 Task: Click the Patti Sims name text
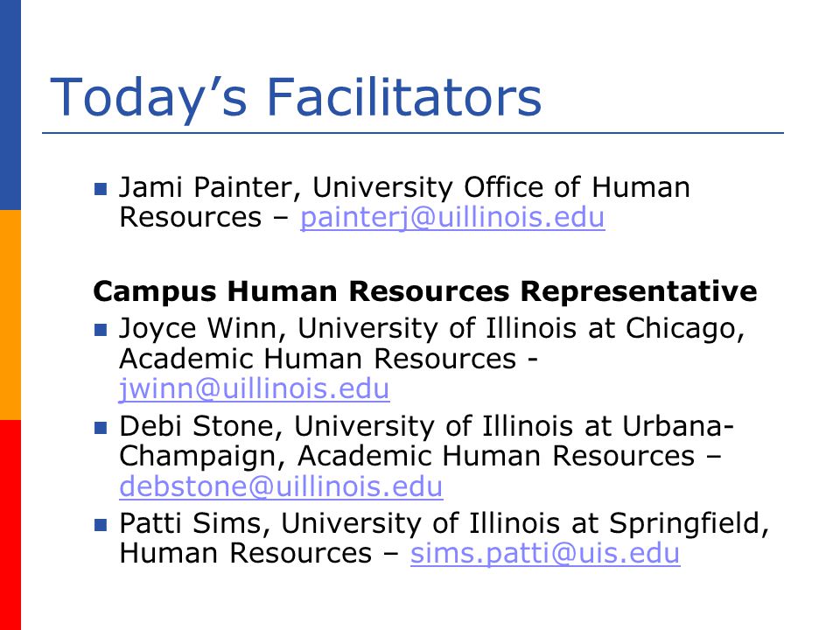pyautogui.click(x=190, y=523)
